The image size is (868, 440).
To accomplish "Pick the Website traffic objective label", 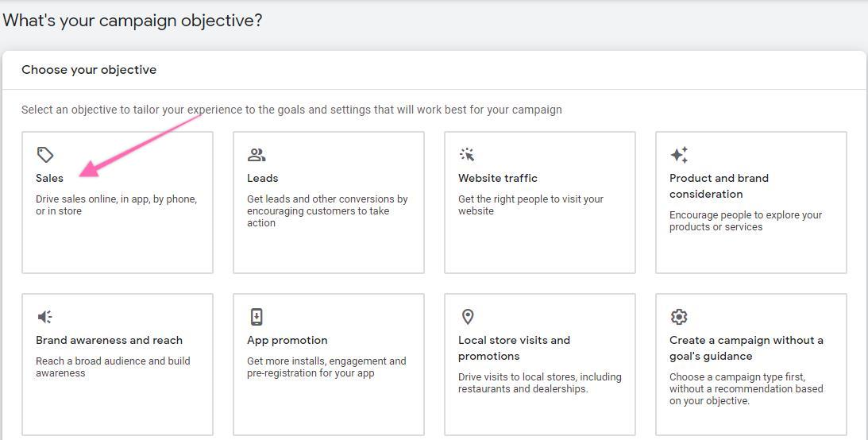I will click(x=497, y=178).
